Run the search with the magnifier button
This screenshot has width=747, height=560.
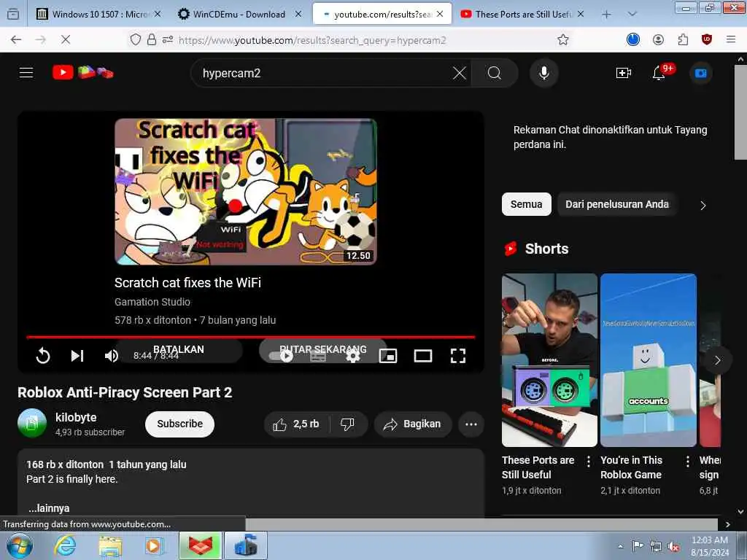coord(495,73)
